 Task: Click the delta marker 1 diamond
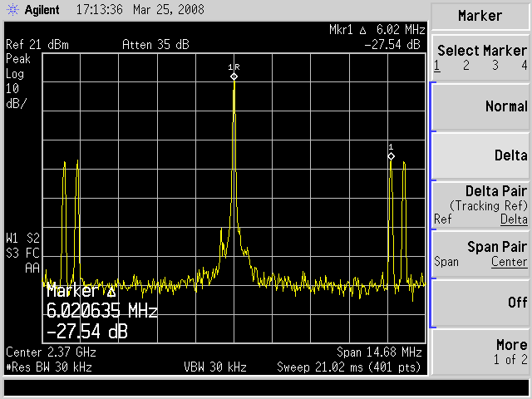coord(391,155)
